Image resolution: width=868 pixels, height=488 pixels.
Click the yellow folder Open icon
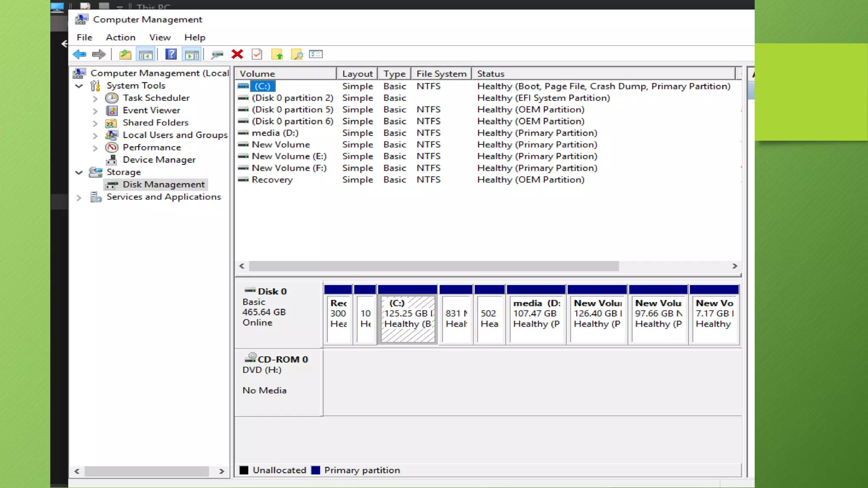277,54
